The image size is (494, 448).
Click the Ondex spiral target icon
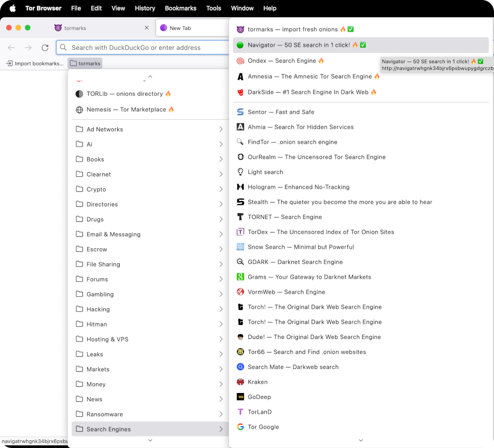(240, 61)
